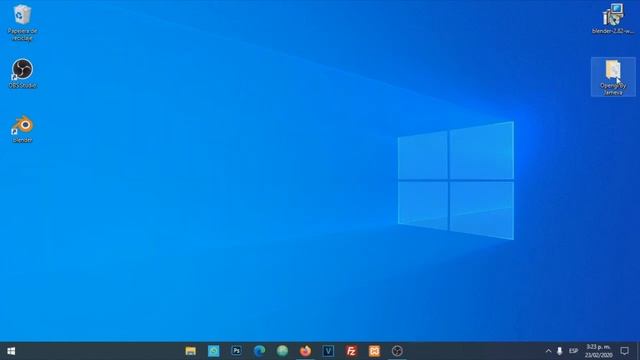Viewport: 640px width, 360px height.
Task: Click the microphone icon in the system tray
Action: (x=560, y=351)
